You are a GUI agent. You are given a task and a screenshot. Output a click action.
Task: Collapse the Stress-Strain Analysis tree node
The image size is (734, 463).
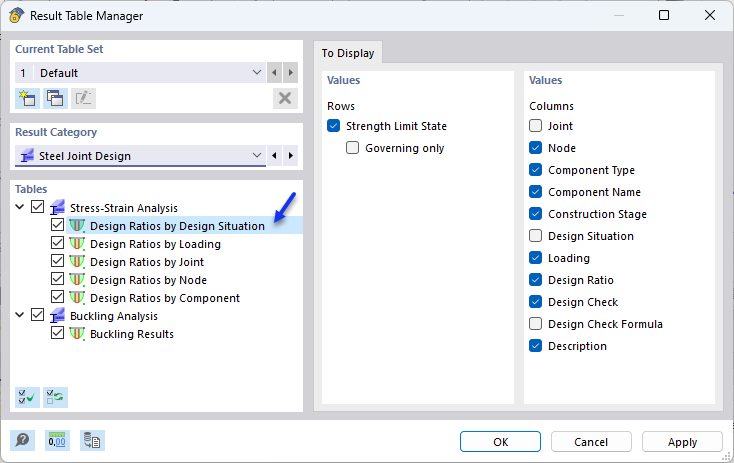click(20, 207)
